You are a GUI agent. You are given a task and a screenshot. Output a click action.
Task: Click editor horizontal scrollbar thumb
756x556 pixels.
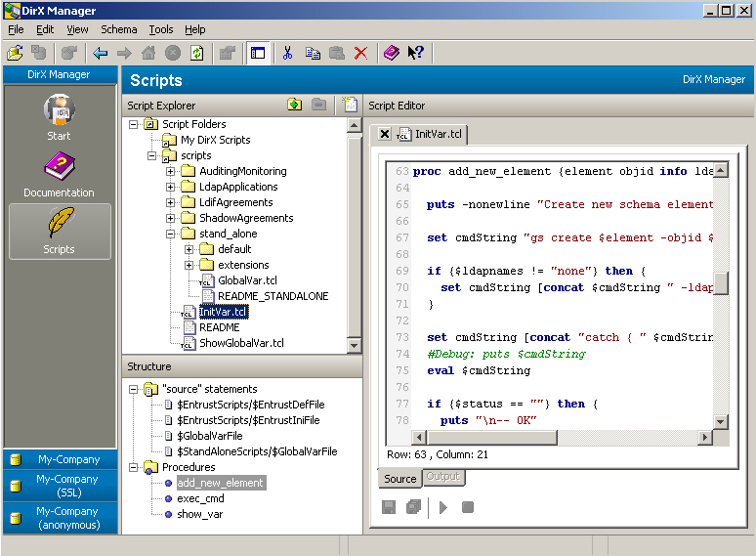point(491,438)
